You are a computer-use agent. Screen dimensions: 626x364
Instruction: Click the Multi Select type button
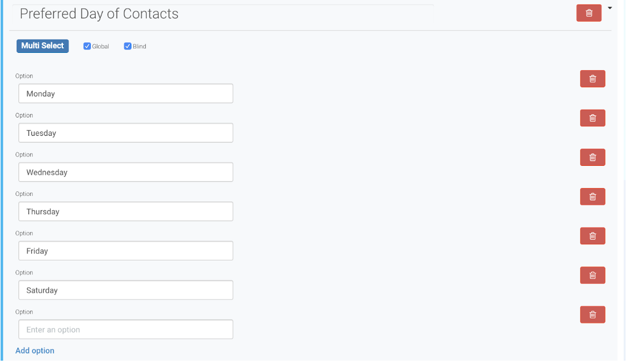tap(43, 46)
